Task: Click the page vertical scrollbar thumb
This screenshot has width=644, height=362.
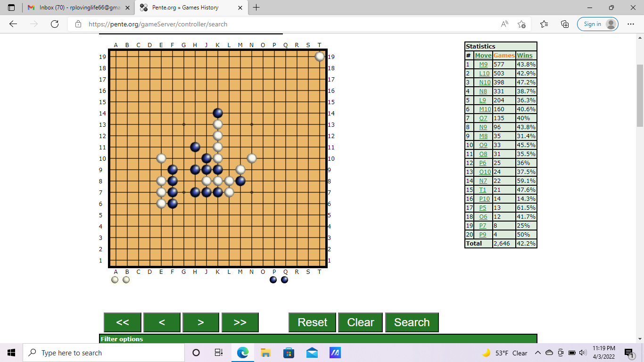Action: 640,97
